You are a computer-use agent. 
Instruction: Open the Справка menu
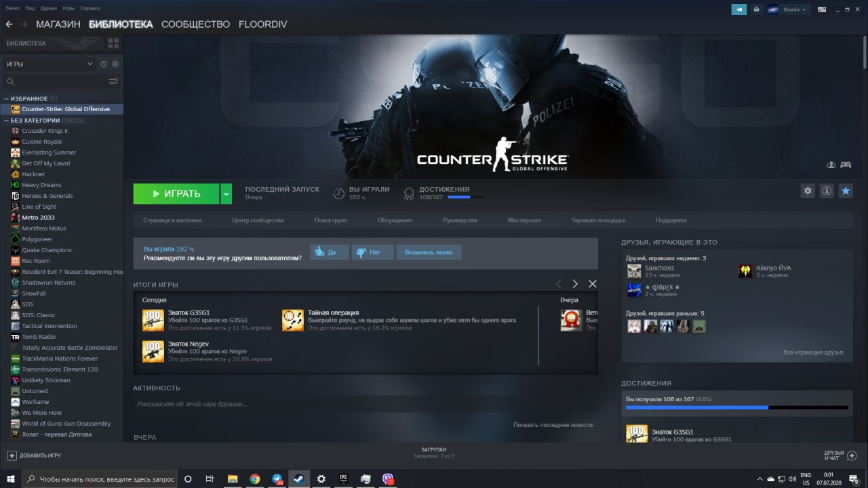click(x=90, y=8)
